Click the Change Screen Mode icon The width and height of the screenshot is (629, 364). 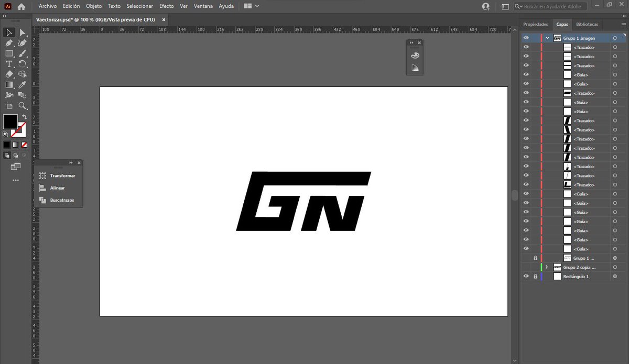click(x=16, y=167)
